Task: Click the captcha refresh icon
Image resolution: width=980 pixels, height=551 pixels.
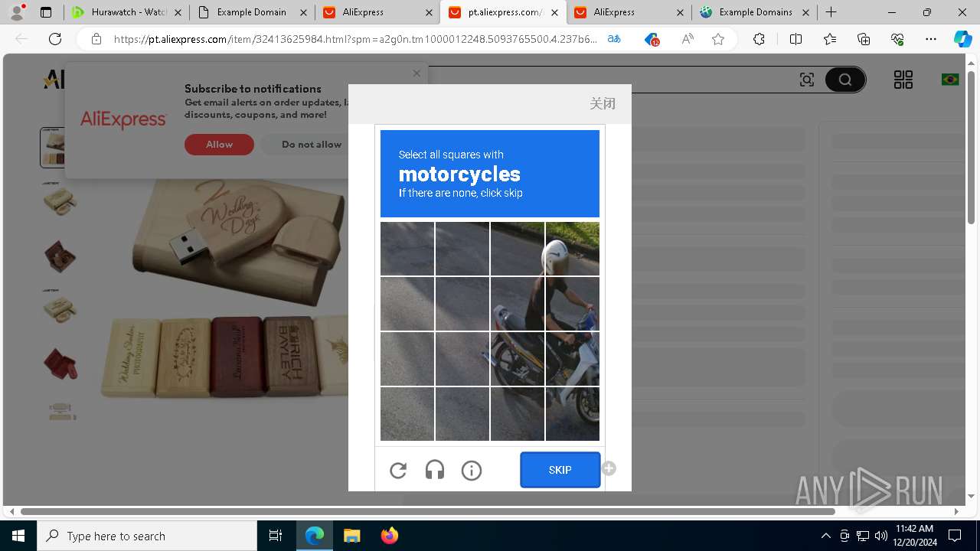Action: click(x=398, y=470)
